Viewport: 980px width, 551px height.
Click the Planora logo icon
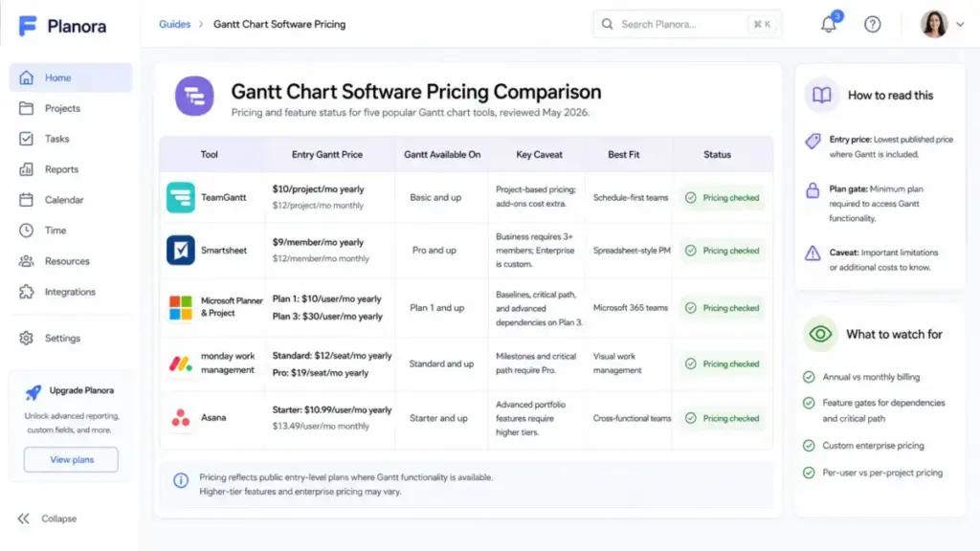28,26
